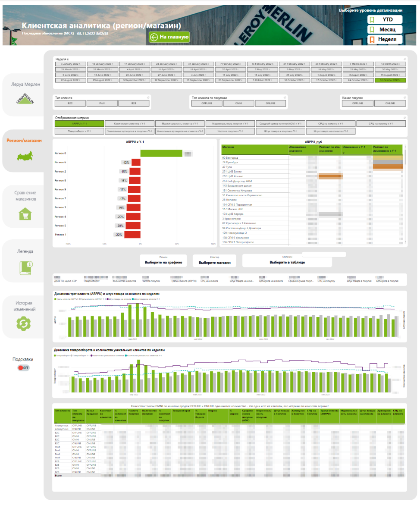Clear the Отображаемая метрика eraser icon
The width and height of the screenshot is (420, 505).
(x=405, y=118)
